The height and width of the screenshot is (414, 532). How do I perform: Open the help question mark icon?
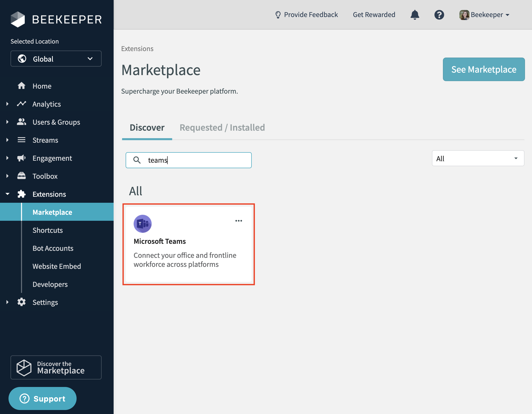(439, 15)
